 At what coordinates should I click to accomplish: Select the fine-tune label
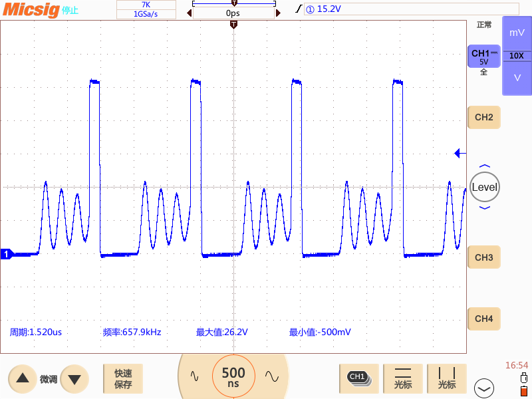tap(49, 379)
